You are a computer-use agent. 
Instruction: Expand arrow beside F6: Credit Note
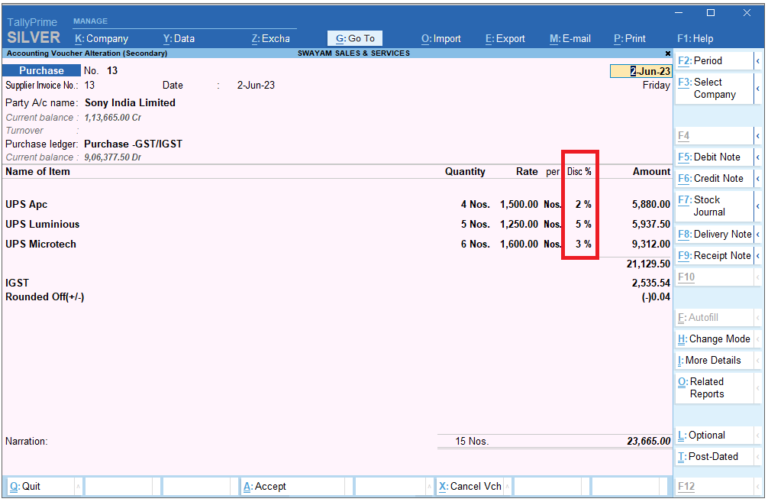coord(758,178)
